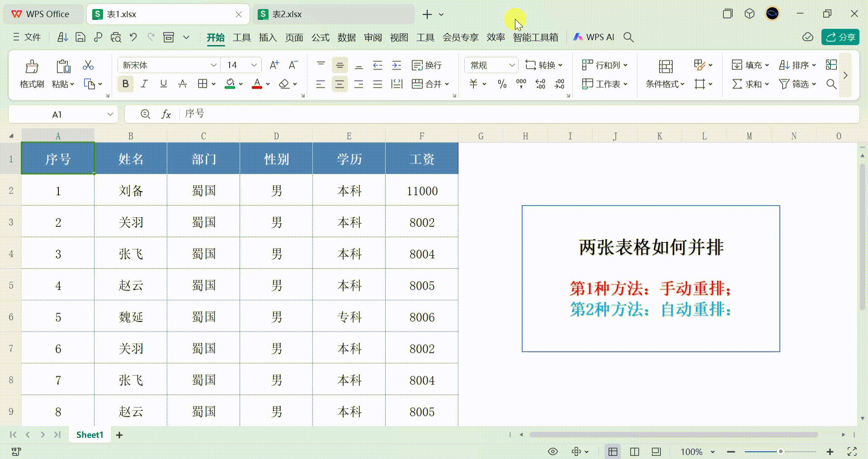Apply the red font color A
Image resolution: width=868 pixels, height=459 pixels.
[x=257, y=84]
